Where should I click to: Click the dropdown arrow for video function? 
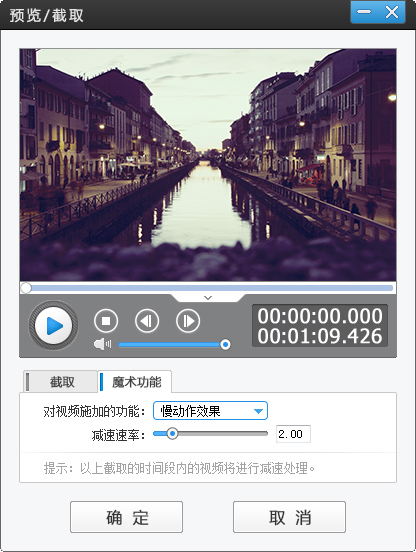coord(258,411)
